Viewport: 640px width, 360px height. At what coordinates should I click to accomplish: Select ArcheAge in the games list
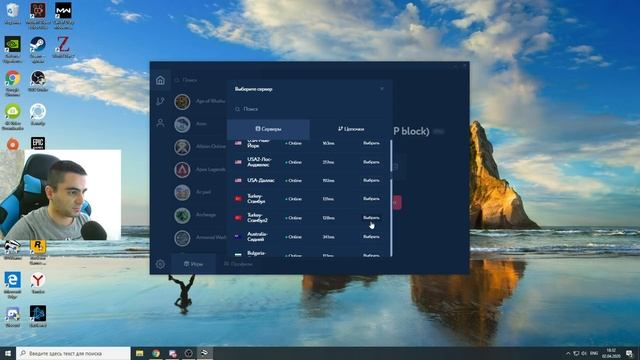point(200,215)
